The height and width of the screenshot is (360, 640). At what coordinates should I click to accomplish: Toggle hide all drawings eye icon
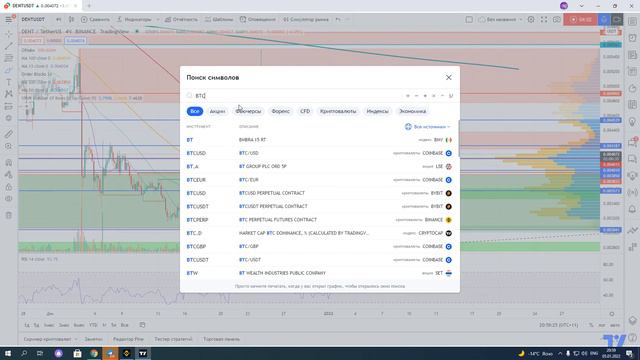point(9,199)
